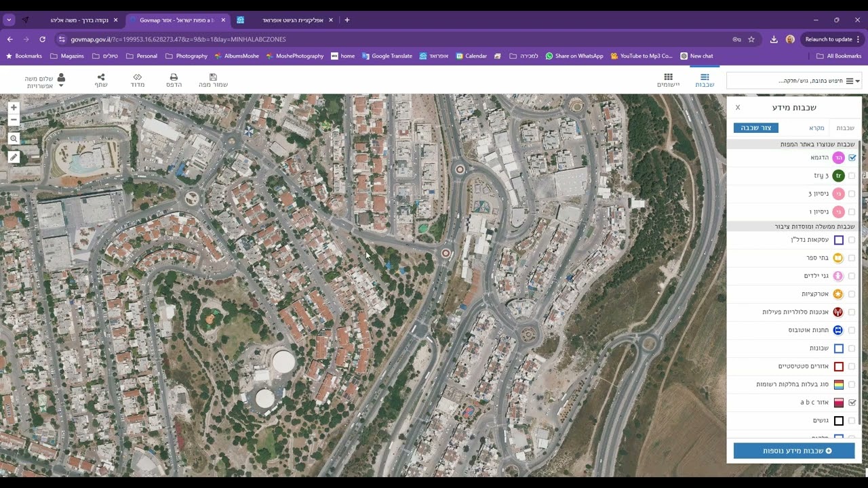Switch to the שכבות tab in panel
868x488 pixels.
[x=845, y=127]
